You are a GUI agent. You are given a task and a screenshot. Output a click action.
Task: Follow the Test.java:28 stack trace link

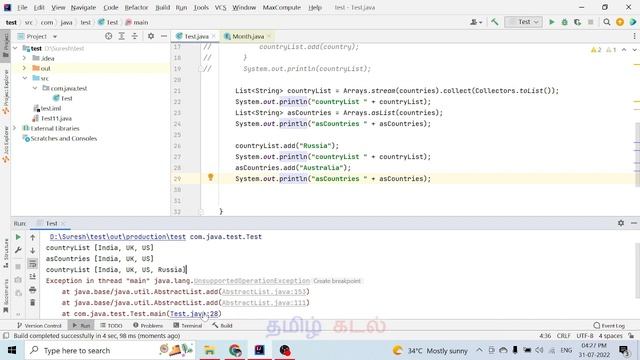(x=194, y=313)
